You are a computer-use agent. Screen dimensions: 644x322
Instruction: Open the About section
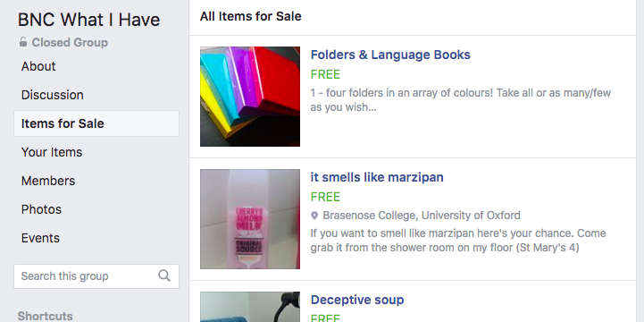38,66
